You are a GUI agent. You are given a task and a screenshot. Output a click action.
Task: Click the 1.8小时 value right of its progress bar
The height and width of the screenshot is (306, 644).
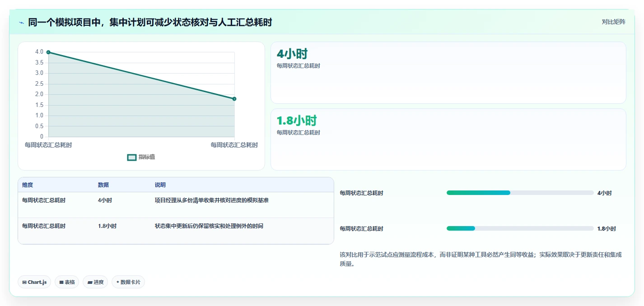click(607, 229)
